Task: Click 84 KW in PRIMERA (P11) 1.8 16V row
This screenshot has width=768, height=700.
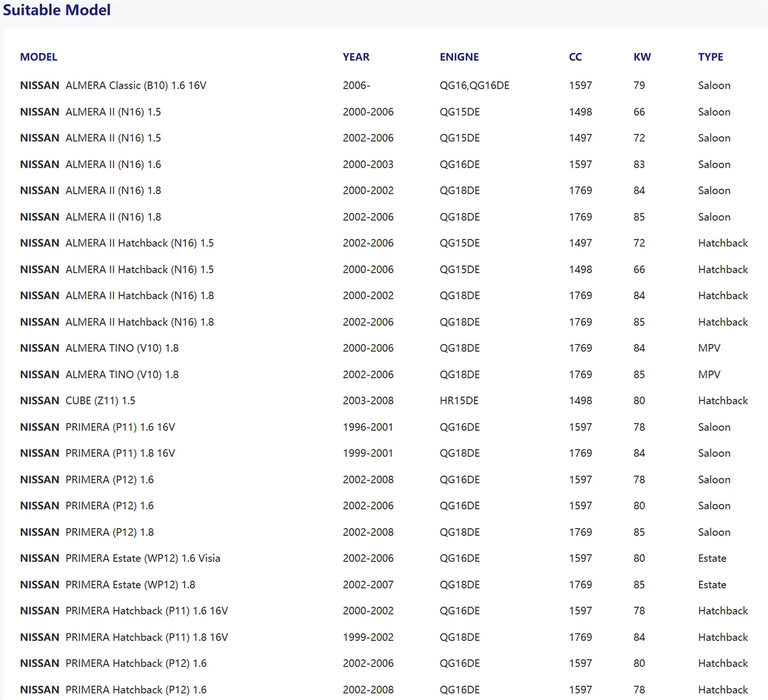Action: click(639, 453)
